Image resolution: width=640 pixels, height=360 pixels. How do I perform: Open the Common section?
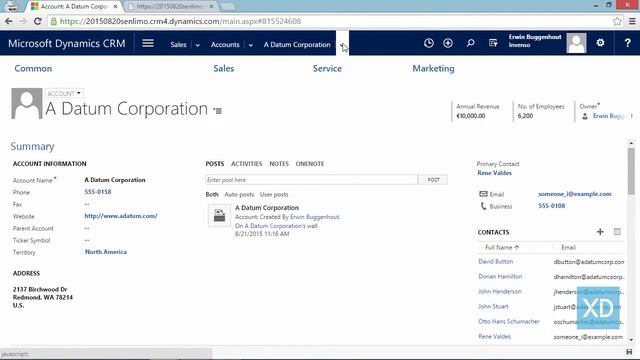click(33, 69)
